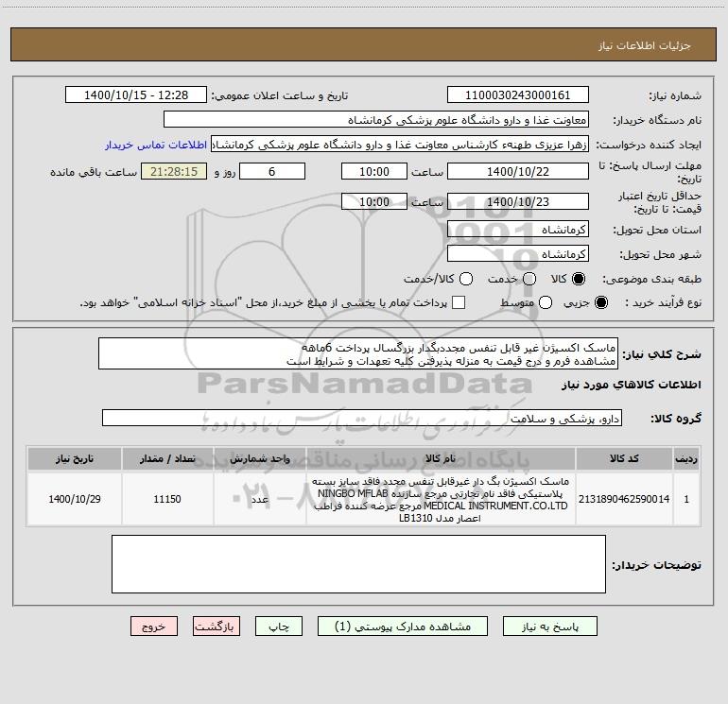Click the row number 1 cell

686,499
